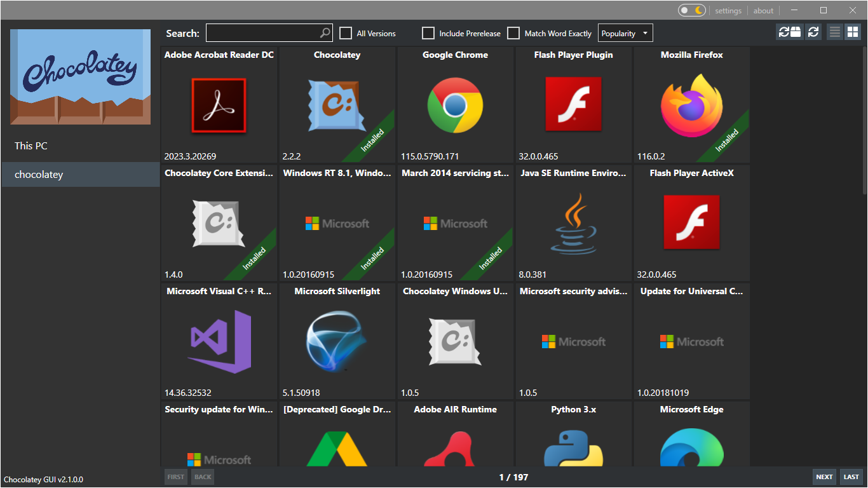The height and width of the screenshot is (488, 868).
Task: Click version text "1.0.20181019"
Action: (x=663, y=393)
